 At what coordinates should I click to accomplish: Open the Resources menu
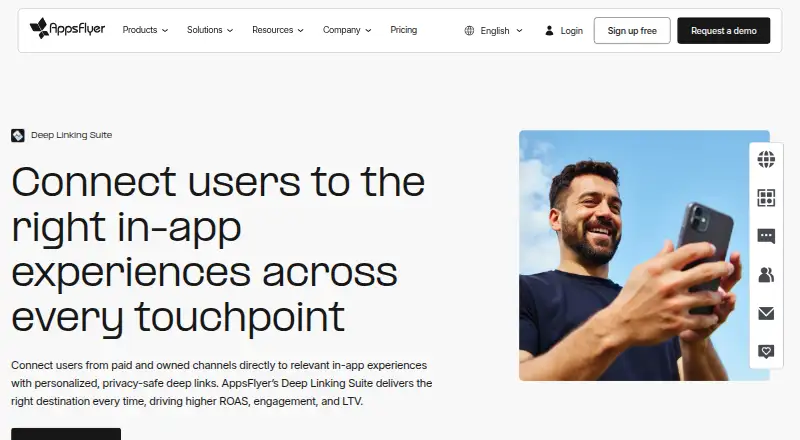tap(272, 30)
